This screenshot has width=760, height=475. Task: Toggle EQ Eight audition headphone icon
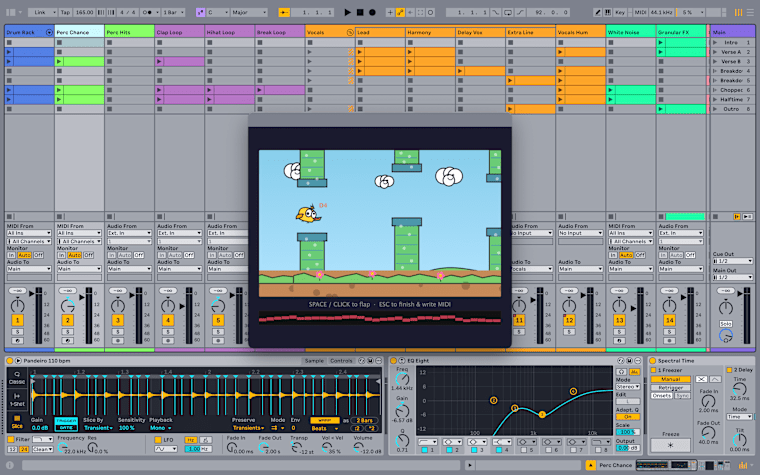621,372
